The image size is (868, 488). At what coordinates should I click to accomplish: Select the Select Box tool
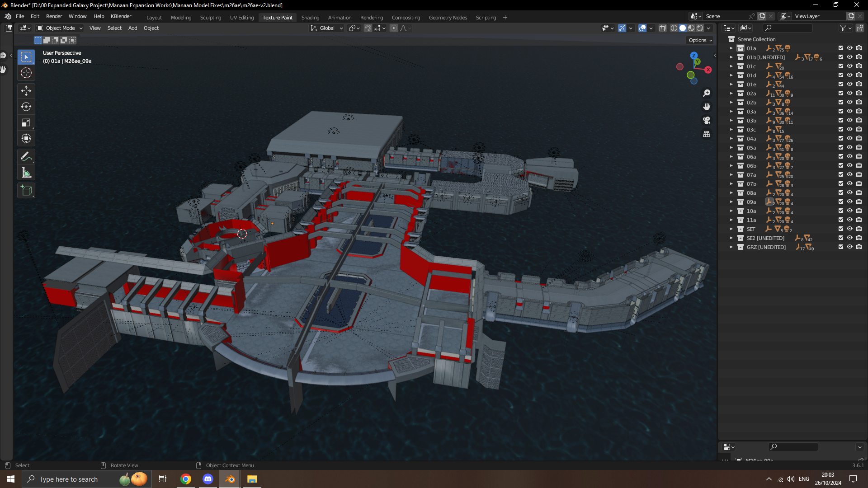point(26,57)
